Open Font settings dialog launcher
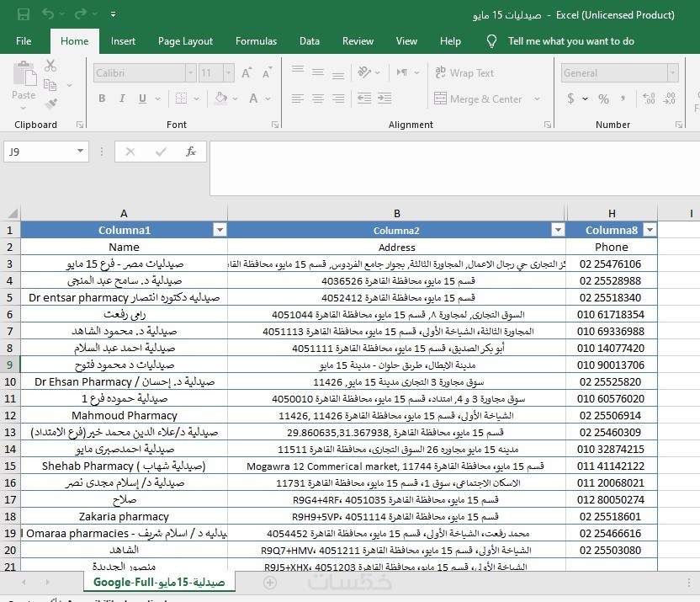 (x=275, y=125)
